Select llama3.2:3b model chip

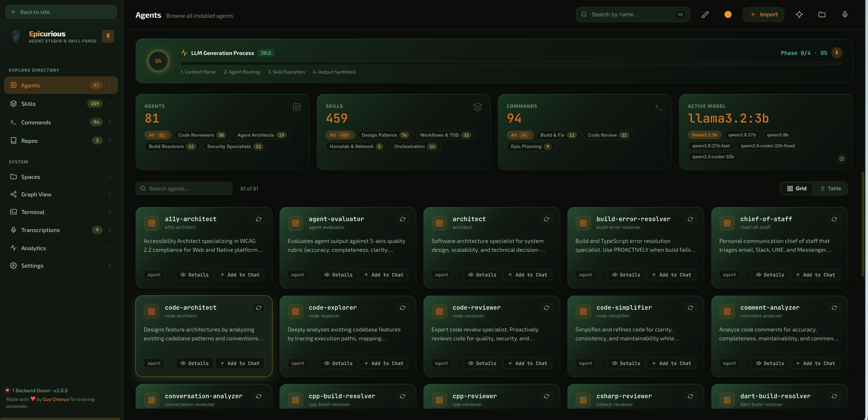[704, 135]
